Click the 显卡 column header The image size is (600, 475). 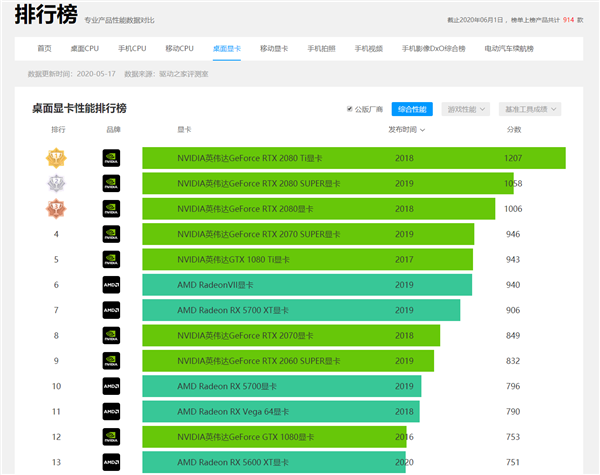pyautogui.click(x=184, y=130)
